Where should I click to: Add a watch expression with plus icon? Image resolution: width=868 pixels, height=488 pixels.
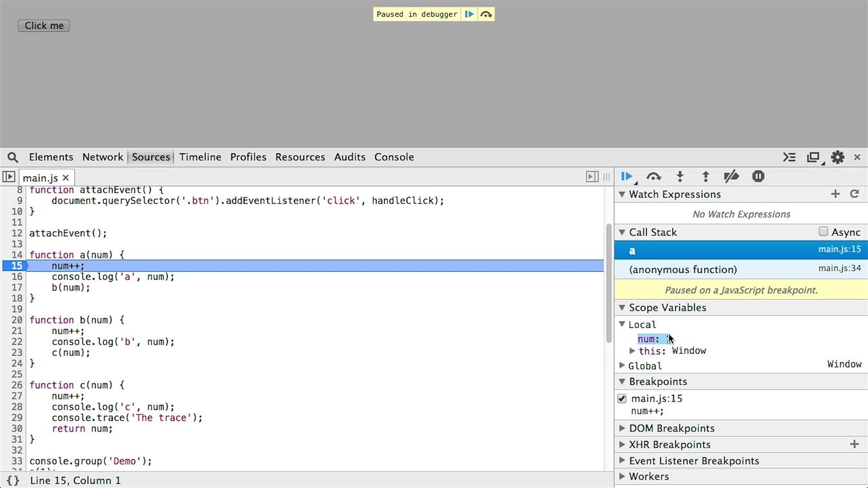835,195
